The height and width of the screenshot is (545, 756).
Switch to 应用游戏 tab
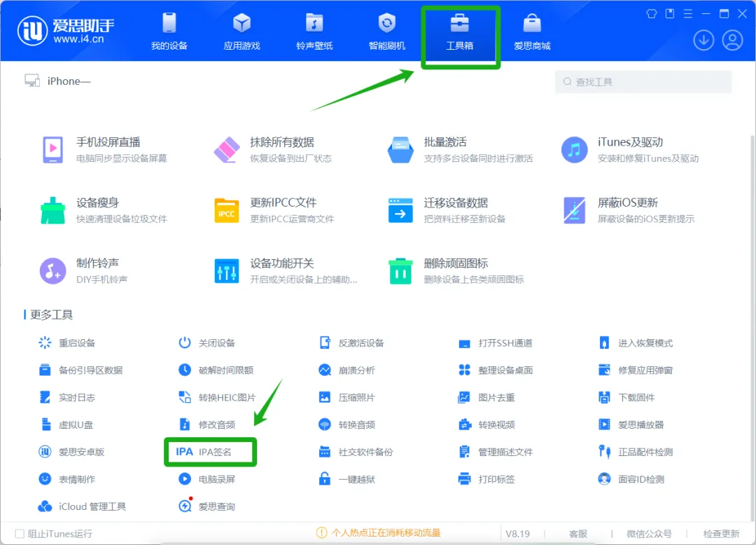241,32
